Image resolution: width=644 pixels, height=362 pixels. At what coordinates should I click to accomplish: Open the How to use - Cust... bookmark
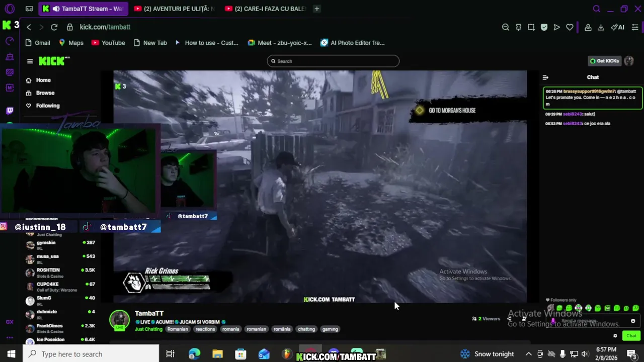[206, 43]
